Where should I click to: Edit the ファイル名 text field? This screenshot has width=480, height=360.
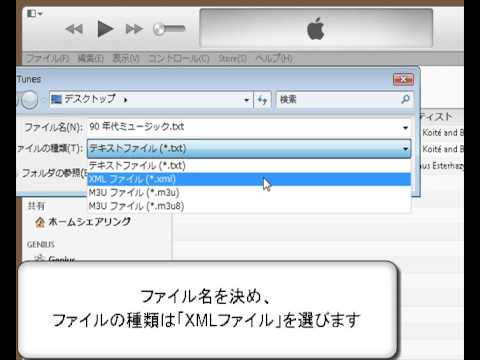(x=249, y=127)
